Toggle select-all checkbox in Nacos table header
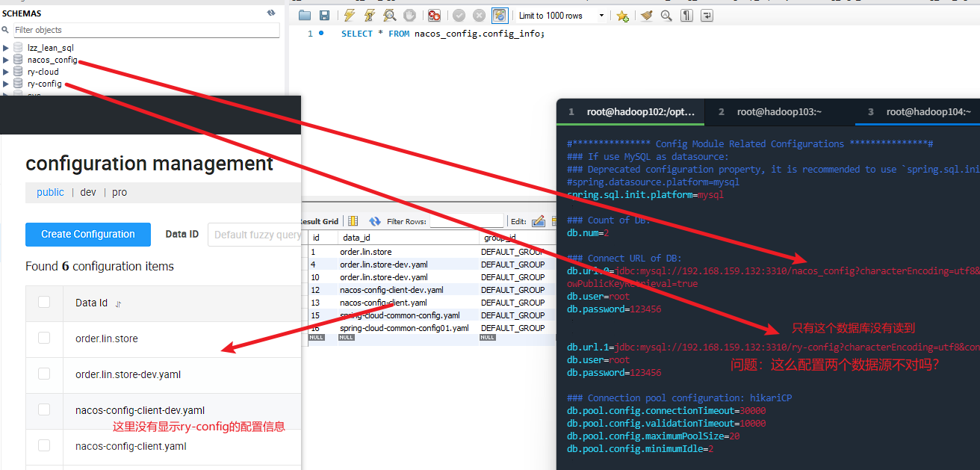 tap(44, 302)
